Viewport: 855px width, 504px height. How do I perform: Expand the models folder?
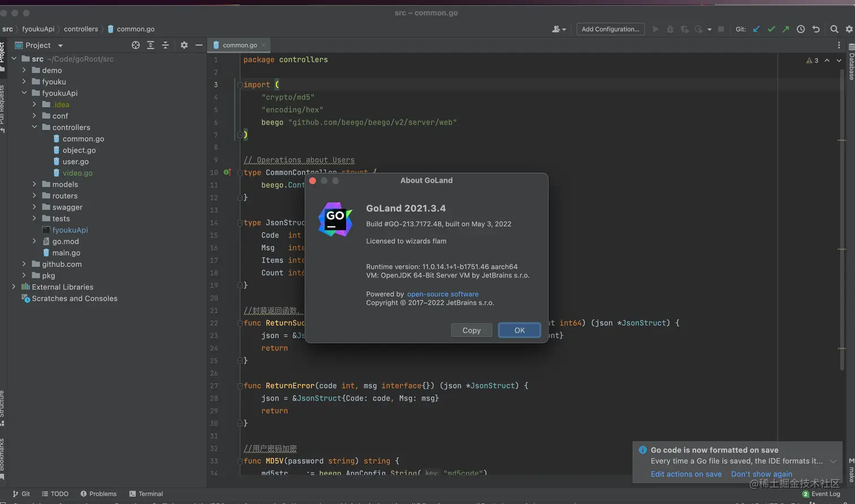click(x=34, y=184)
